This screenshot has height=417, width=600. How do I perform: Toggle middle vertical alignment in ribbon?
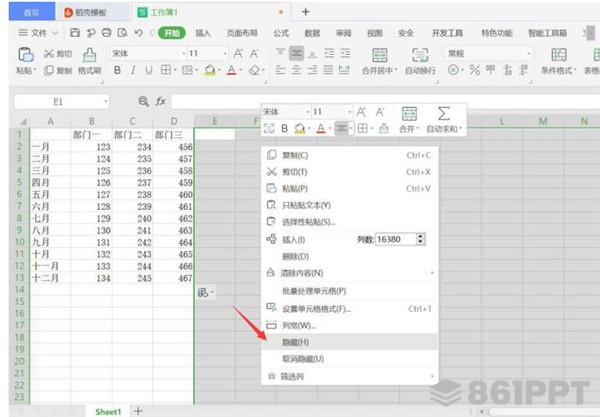point(297,53)
